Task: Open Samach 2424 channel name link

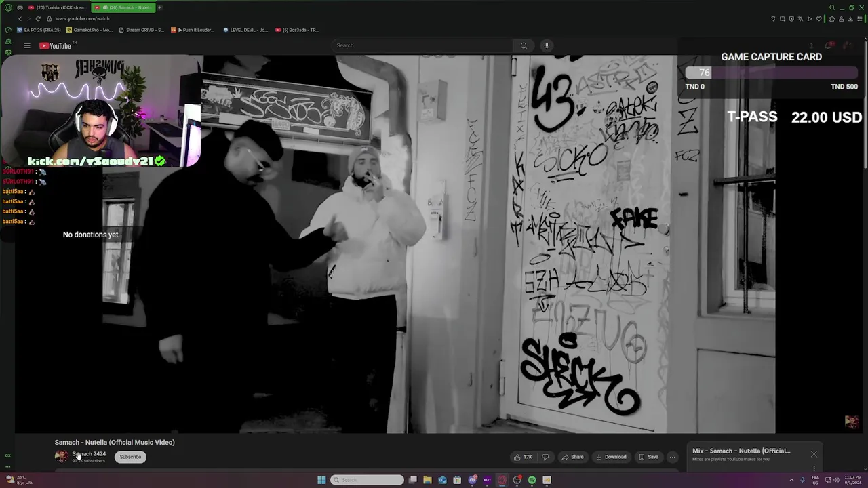Action: click(x=89, y=454)
